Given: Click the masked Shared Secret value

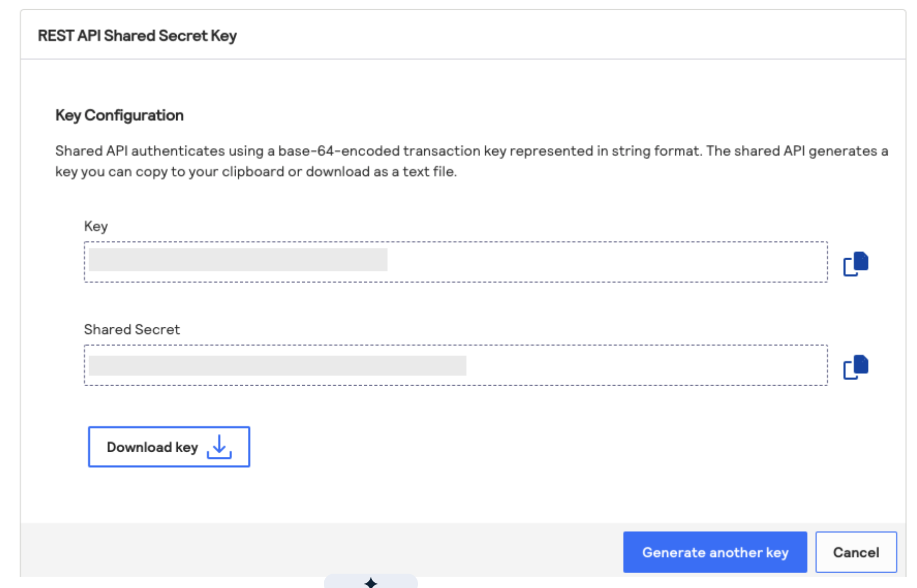Looking at the screenshot, I should pos(277,366).
